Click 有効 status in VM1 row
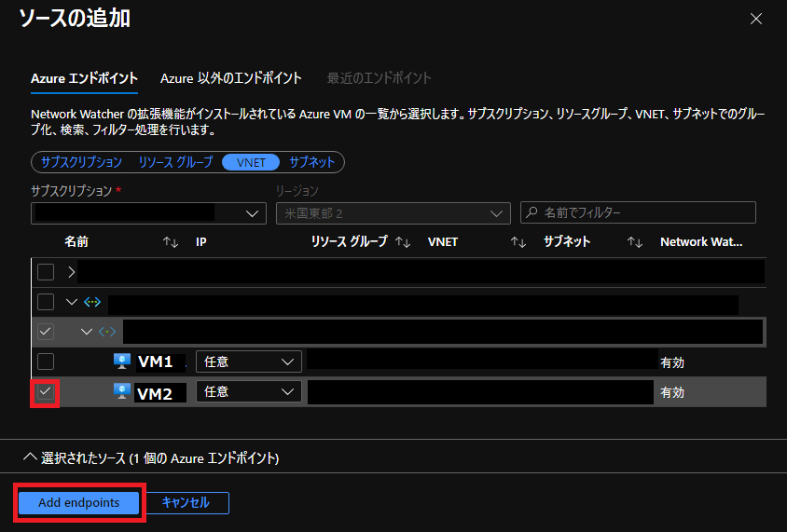The image size is (787, 532). [672, 362]
